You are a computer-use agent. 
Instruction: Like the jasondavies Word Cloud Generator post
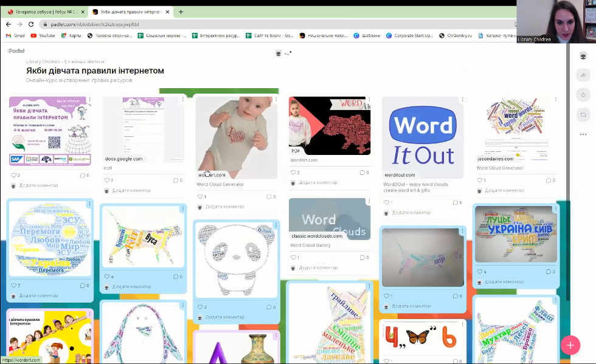480,180
